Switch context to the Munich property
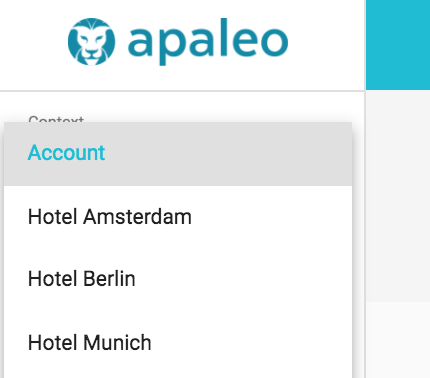Image resolution: width=430 pixels, height=378 pixels. point(178,342)
